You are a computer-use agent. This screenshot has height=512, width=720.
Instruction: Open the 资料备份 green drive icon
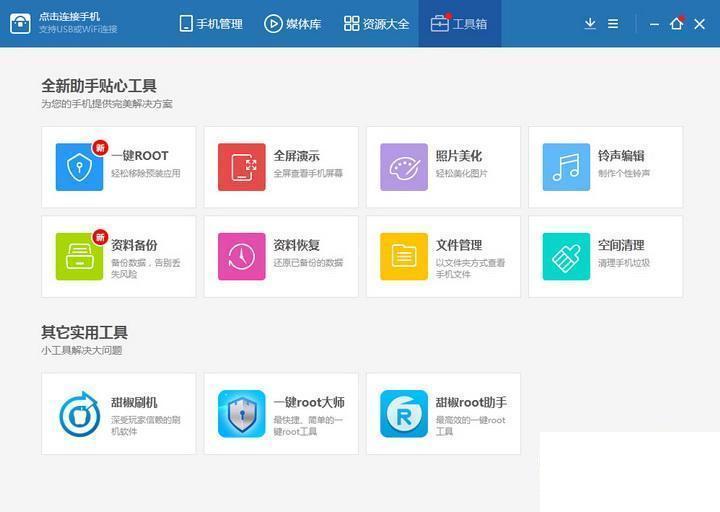coord(79,256)
